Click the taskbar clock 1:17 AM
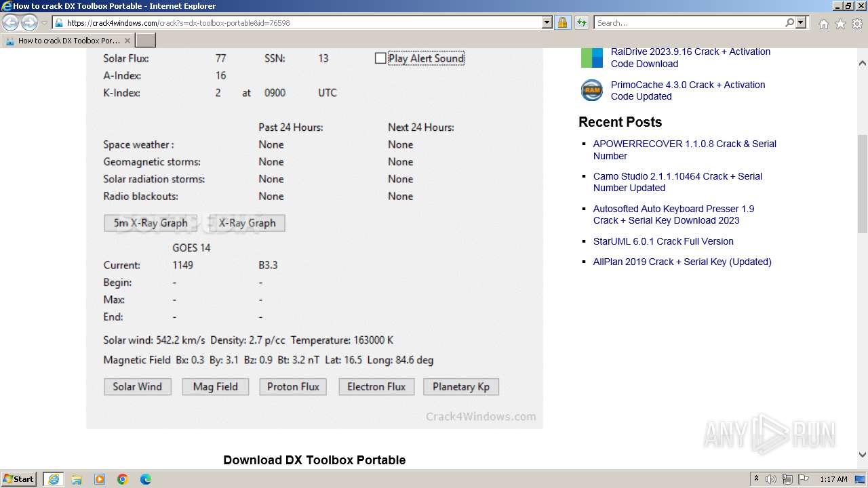Viewport: 868px width, 488px height. click(833, 479)
